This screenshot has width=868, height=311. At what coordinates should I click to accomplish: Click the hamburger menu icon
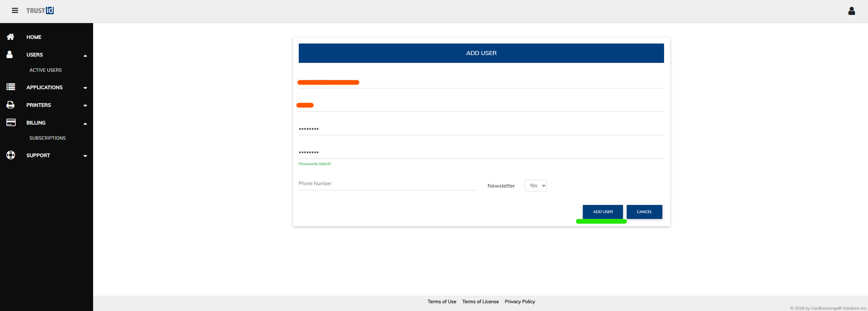[15, 11]
